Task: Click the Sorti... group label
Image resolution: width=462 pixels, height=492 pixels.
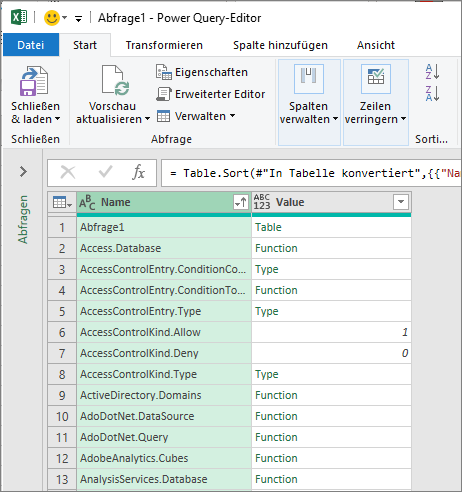Action: click(431, 139)
